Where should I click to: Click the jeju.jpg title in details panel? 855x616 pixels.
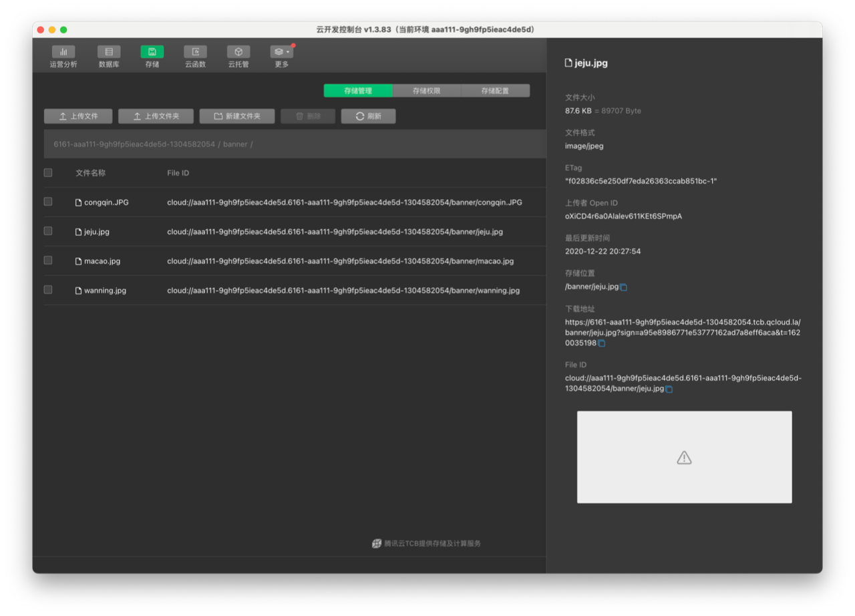click(591, 63)
